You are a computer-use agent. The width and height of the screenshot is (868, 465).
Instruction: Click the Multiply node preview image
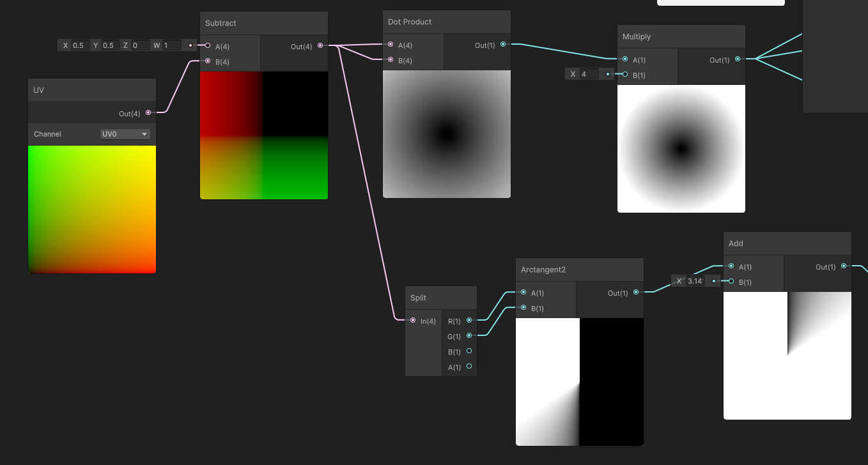[681, 148]
